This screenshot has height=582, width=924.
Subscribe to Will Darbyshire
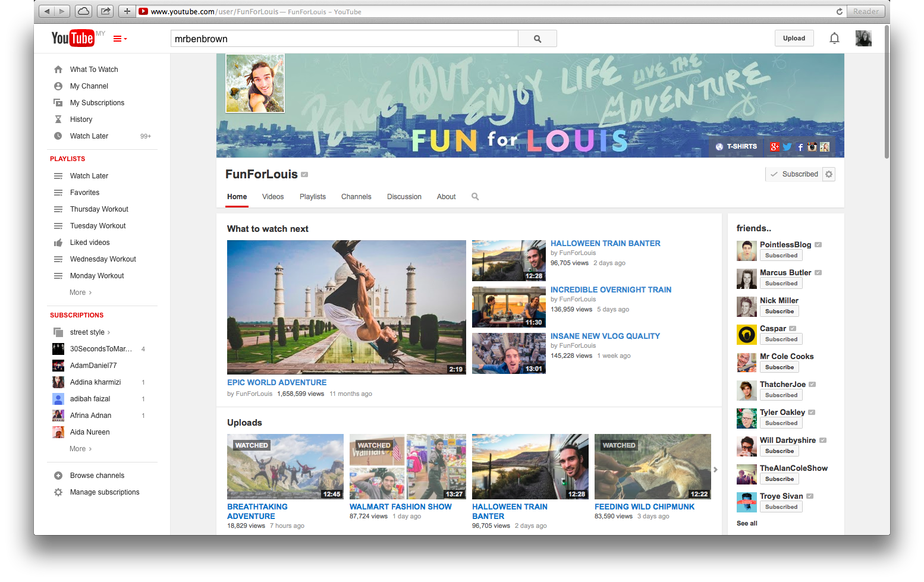[780, 451]
